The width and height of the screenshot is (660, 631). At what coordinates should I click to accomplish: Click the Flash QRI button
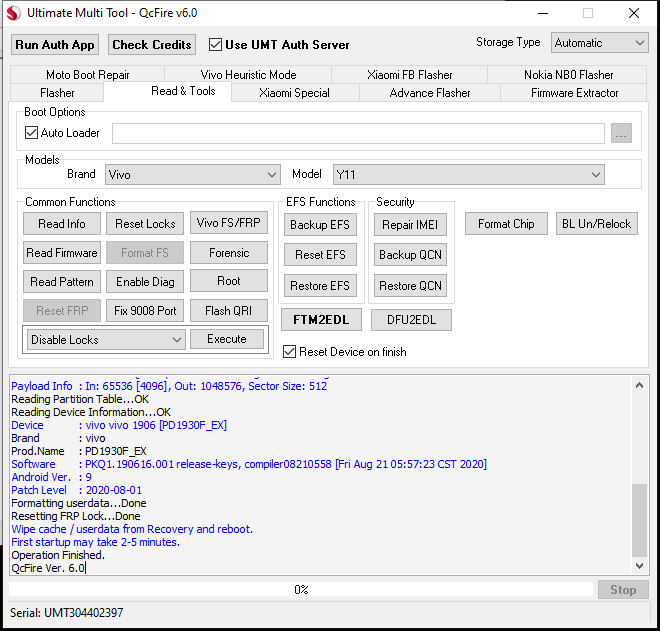229,311
